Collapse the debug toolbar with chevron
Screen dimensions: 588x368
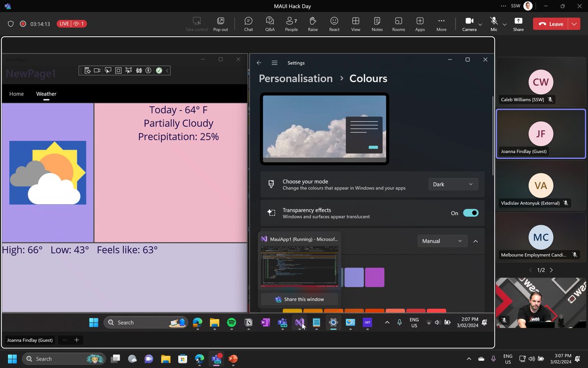(167, 71)
